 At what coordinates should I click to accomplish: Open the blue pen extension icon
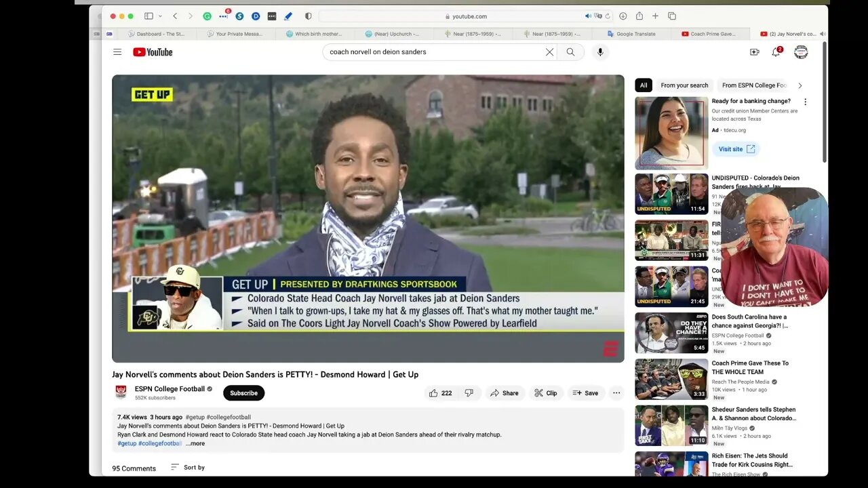pos(288,16)
